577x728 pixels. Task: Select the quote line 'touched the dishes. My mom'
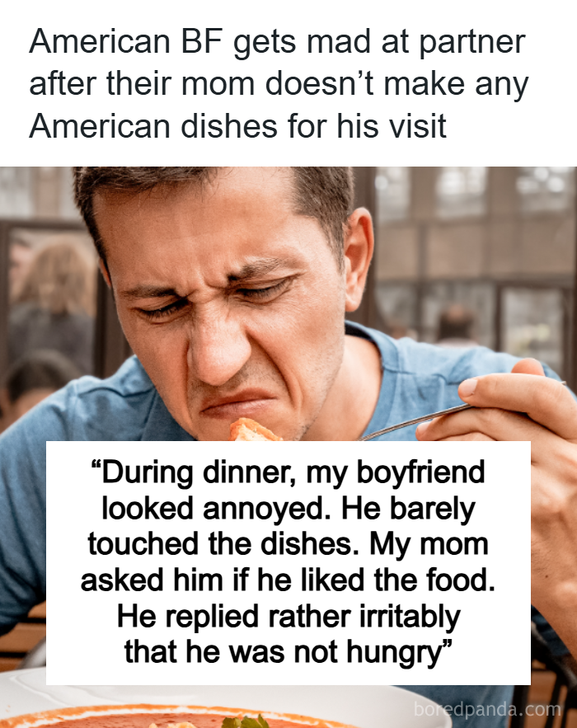[x=288, y=544]
